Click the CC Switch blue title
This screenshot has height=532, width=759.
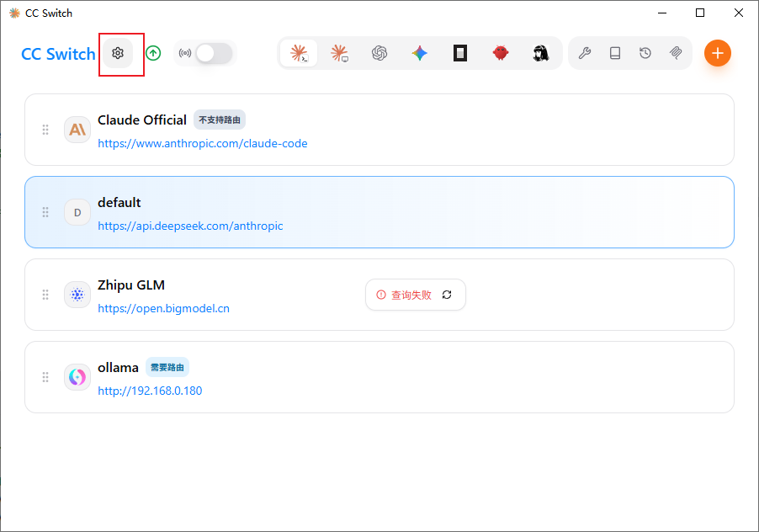point(58,54)
